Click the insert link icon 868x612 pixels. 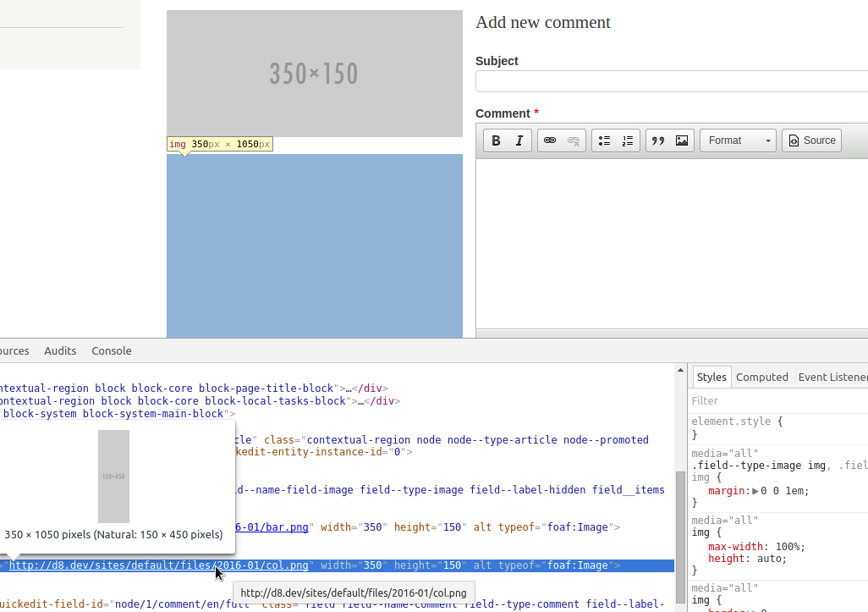click(550, 141)
